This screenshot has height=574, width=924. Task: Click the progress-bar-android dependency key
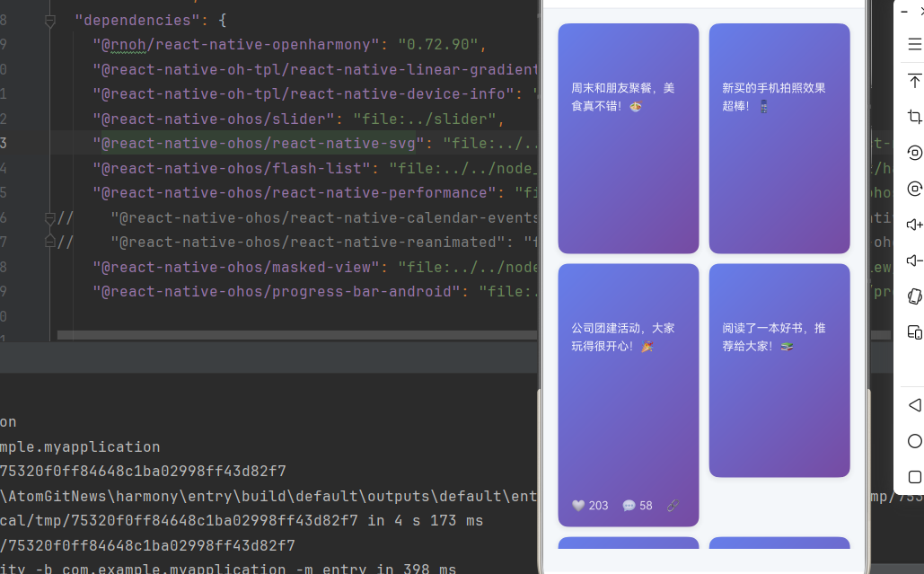[x=277, y=292]
